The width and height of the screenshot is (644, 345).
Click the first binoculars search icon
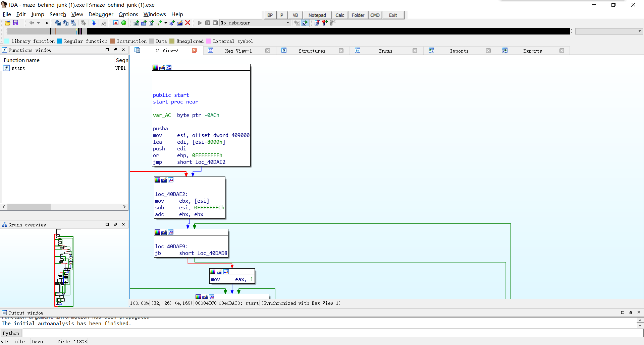coord(58,23)
